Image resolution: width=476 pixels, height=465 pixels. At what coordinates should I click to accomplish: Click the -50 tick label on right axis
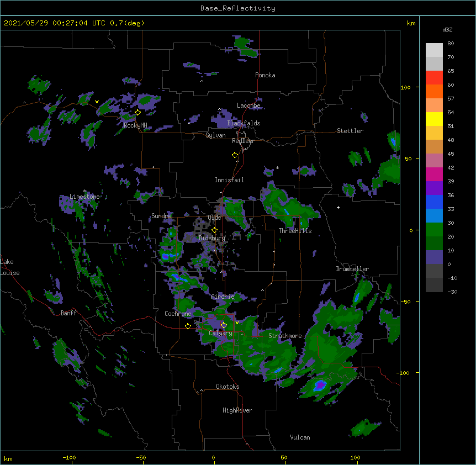coord(405,302)
